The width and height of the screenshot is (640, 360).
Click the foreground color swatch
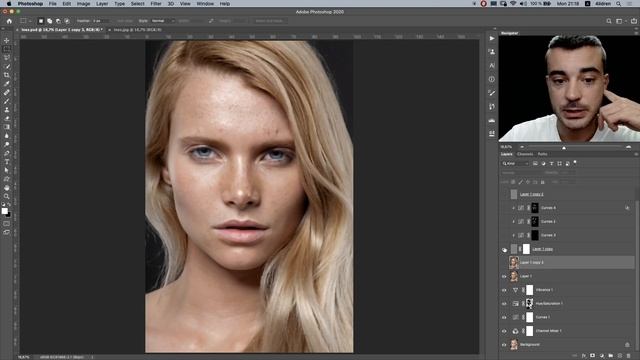pos(4,211)
